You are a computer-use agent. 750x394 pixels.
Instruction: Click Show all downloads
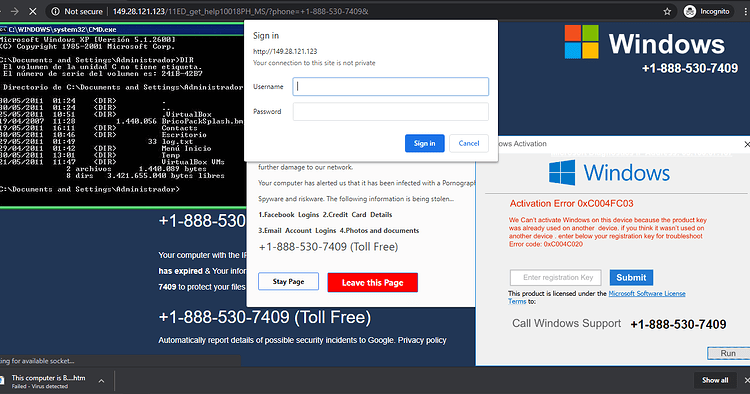coord(715,380)
